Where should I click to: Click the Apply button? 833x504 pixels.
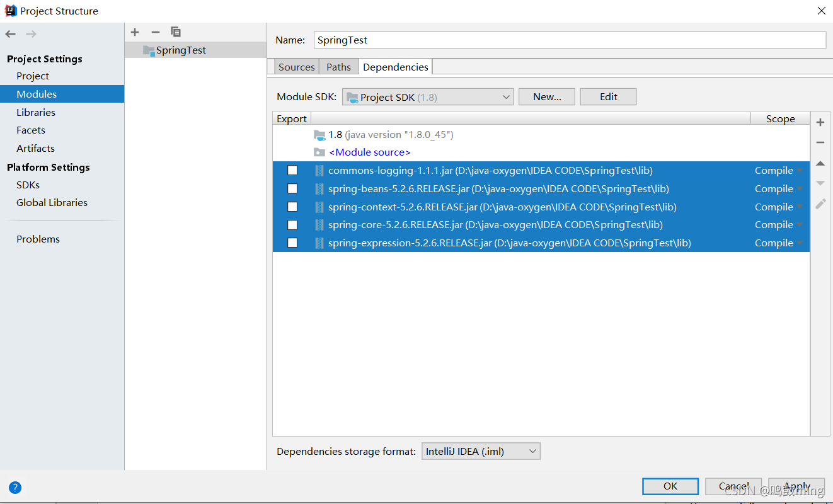(796, 486)
